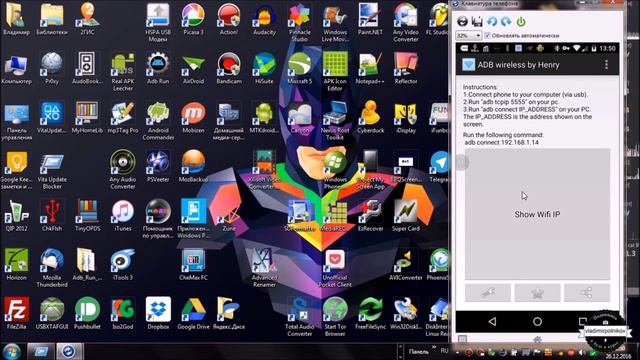
Task: Open the Super Card desktop shortcut
Action: (x=406, y=215)
